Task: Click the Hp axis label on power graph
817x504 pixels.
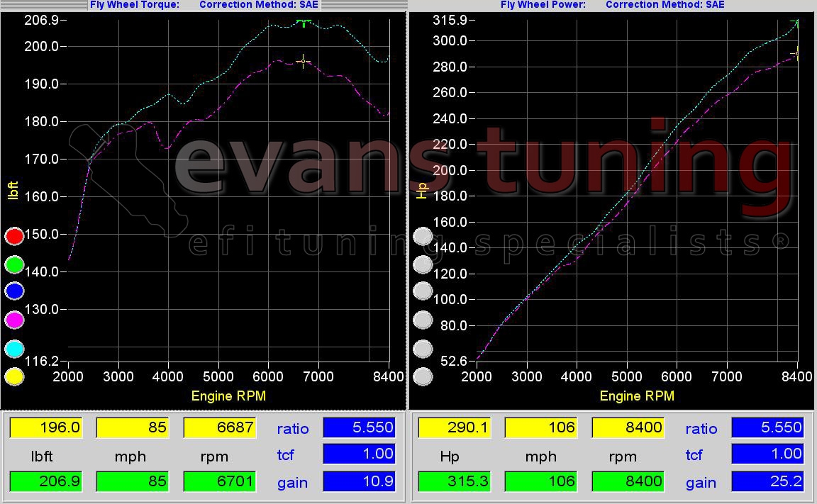Action: coord(421,191)
